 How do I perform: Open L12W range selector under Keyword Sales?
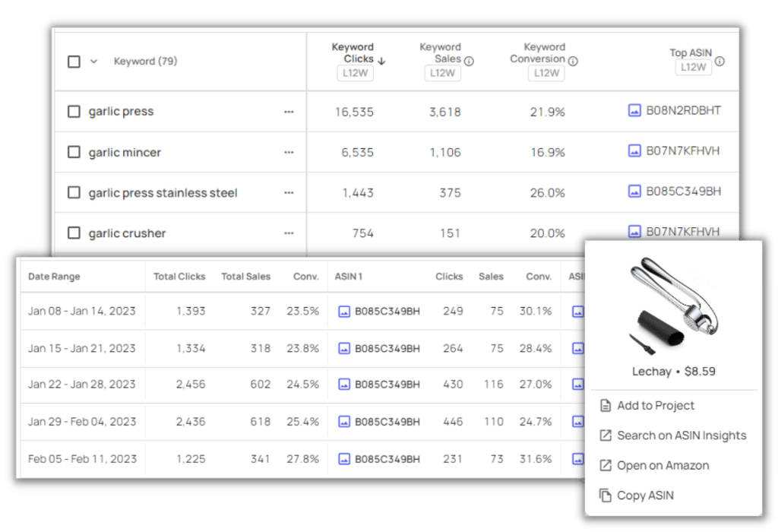click(443, 74)
